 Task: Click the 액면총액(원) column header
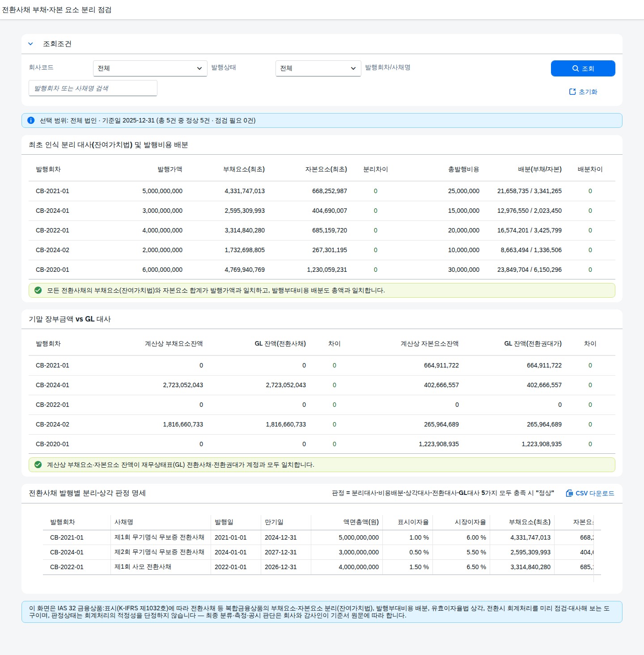(361, 522)
